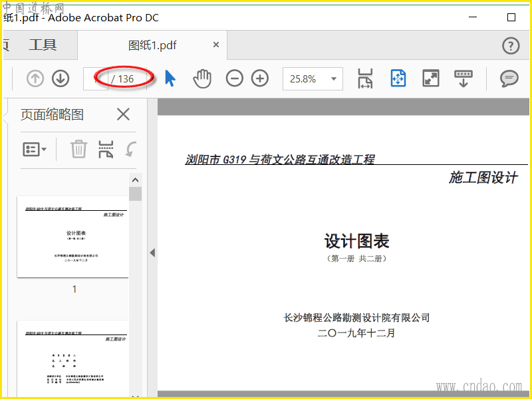Viewport: 532px width, 399px height.
Task: Select the arrow selection tool
Action: tap(170, 78)
